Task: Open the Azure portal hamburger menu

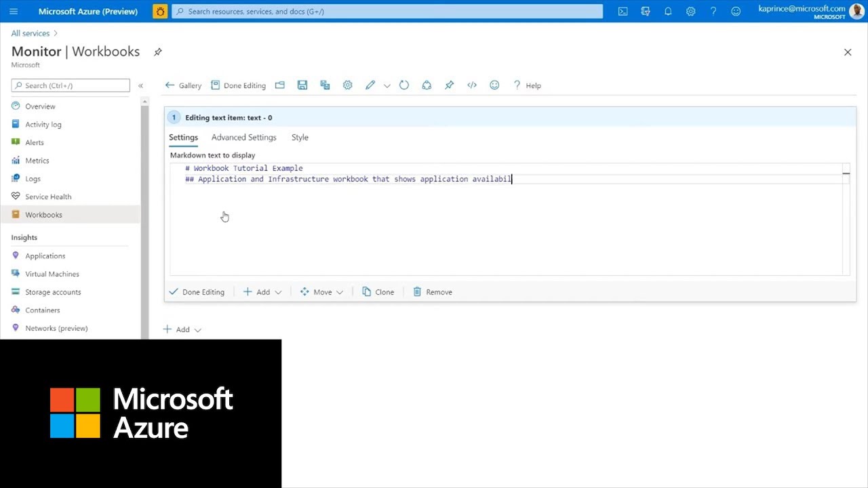Action: (14, 11)
